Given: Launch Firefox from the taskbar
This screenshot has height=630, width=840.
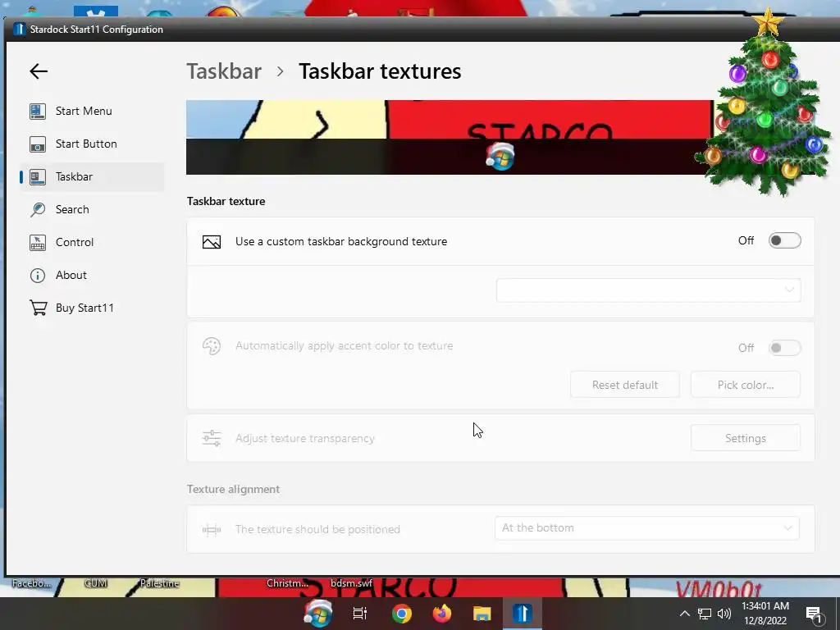Looking at the screenshot, I should coord(442,614).
